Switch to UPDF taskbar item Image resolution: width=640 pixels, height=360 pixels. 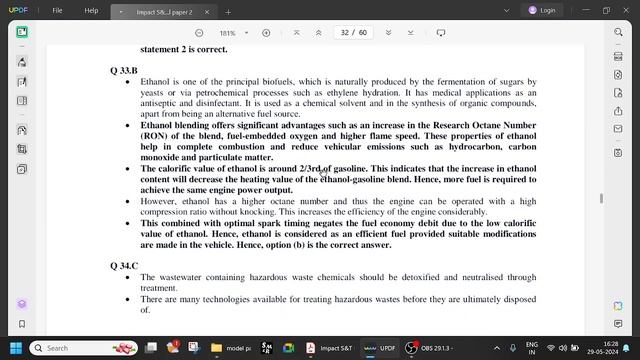380,348
